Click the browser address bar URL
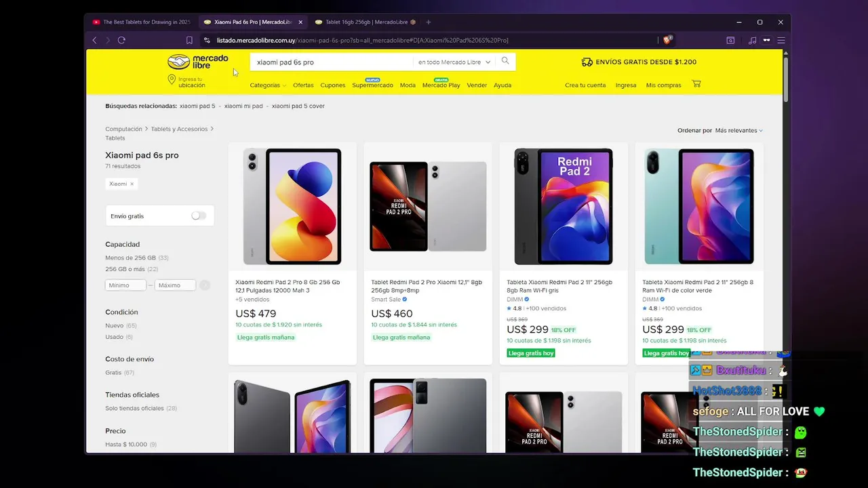 pos(362,40)
